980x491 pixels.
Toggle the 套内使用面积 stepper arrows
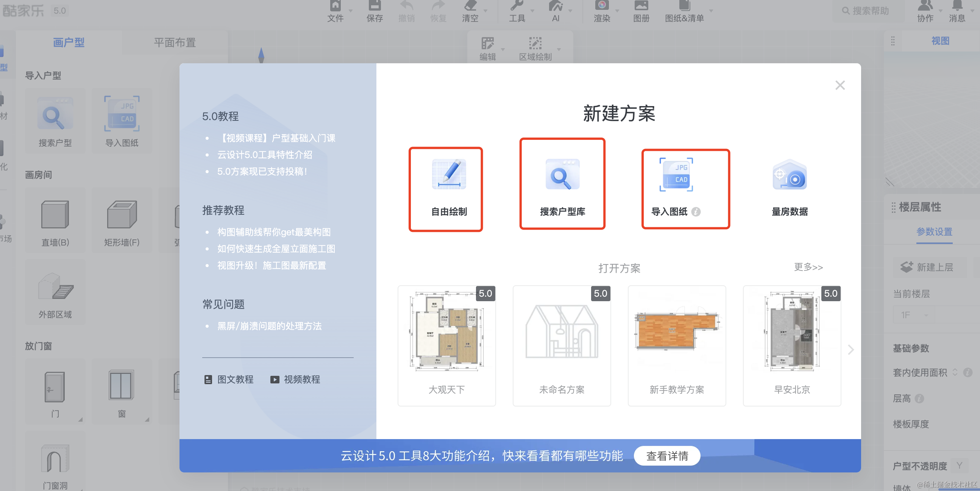pyautogui.click(x=955, y=373)
